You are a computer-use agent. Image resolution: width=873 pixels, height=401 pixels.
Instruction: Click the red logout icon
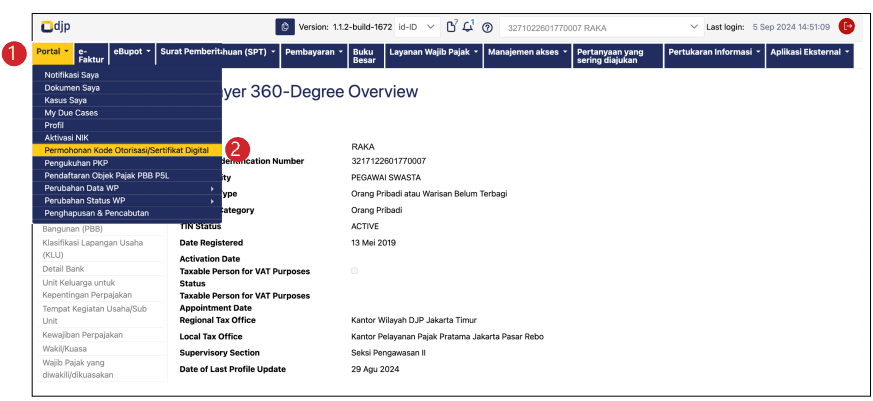tap(847, 26)
